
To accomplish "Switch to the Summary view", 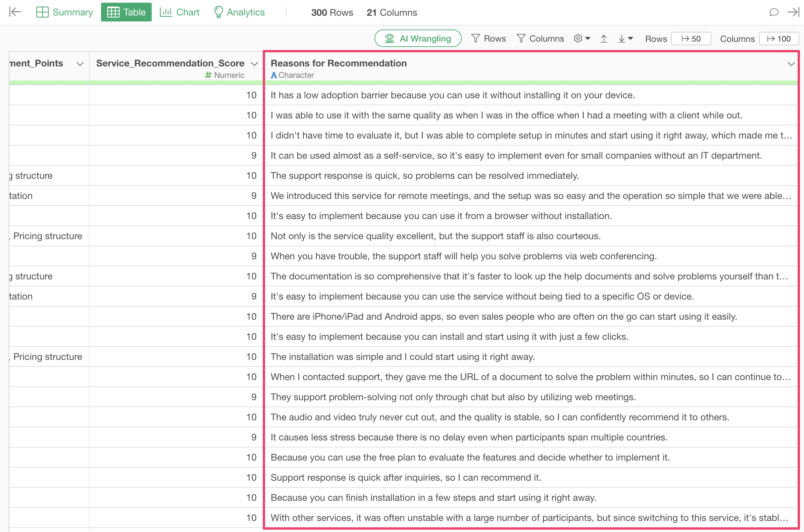I will click(x=64, y=12).
